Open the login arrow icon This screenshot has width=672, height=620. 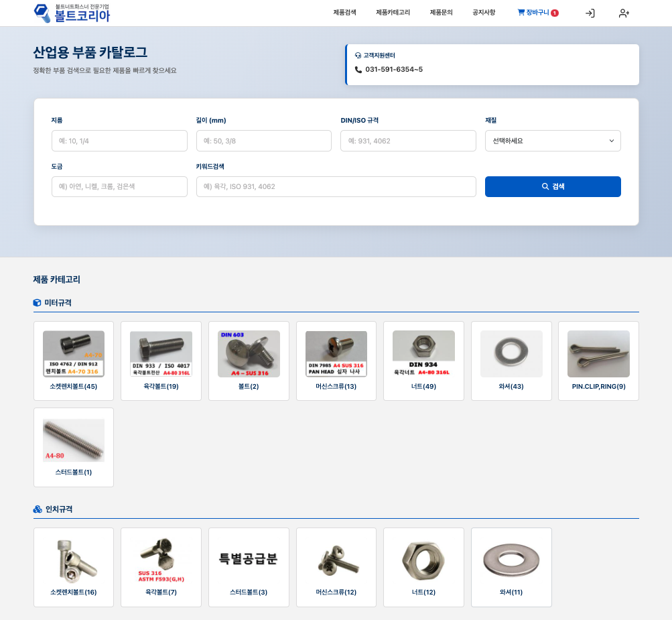pyautogui.click(x=590, y=13)
